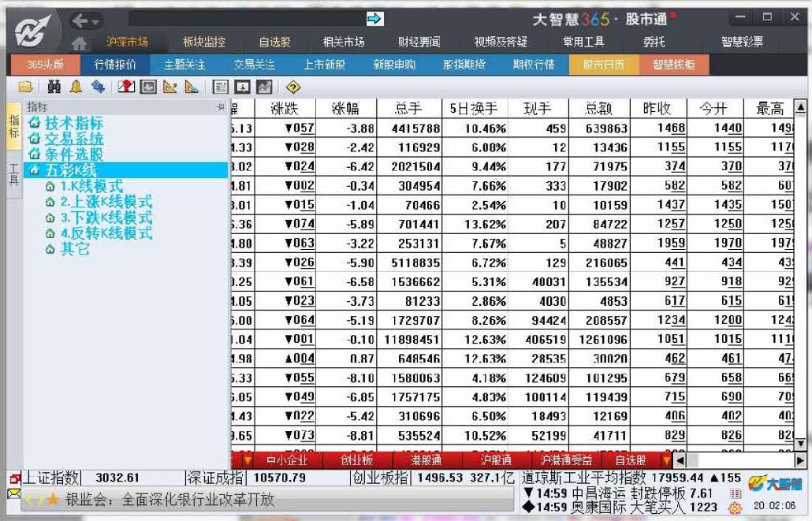Click the red pin chart icon
This screenshot has height=521, width=812.
[x=126, y=87]
